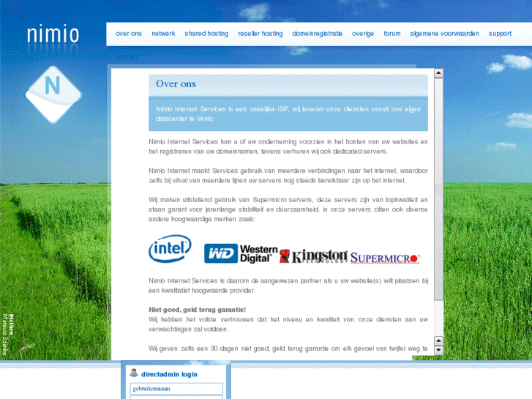Click the vertical scrollbar thumb
The image size is (532, 399).
point(438,189)
